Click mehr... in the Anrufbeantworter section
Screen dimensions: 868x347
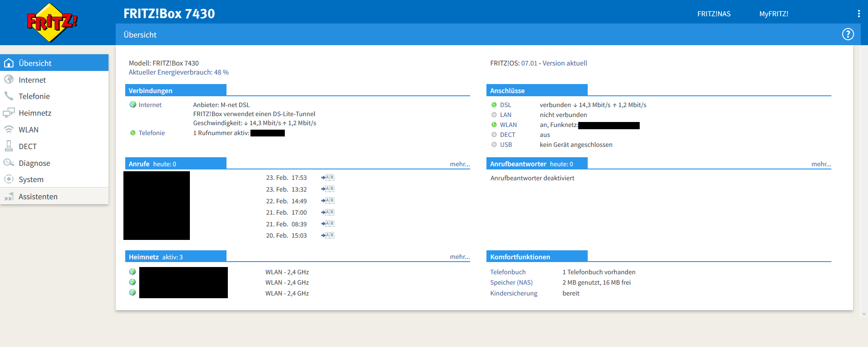coord(821,164)
